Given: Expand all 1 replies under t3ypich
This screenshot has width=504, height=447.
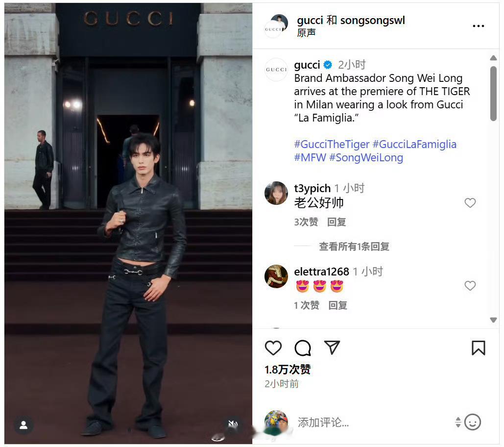Looking at the screenshot, I should pyautogui.click(x=354, y=247).
